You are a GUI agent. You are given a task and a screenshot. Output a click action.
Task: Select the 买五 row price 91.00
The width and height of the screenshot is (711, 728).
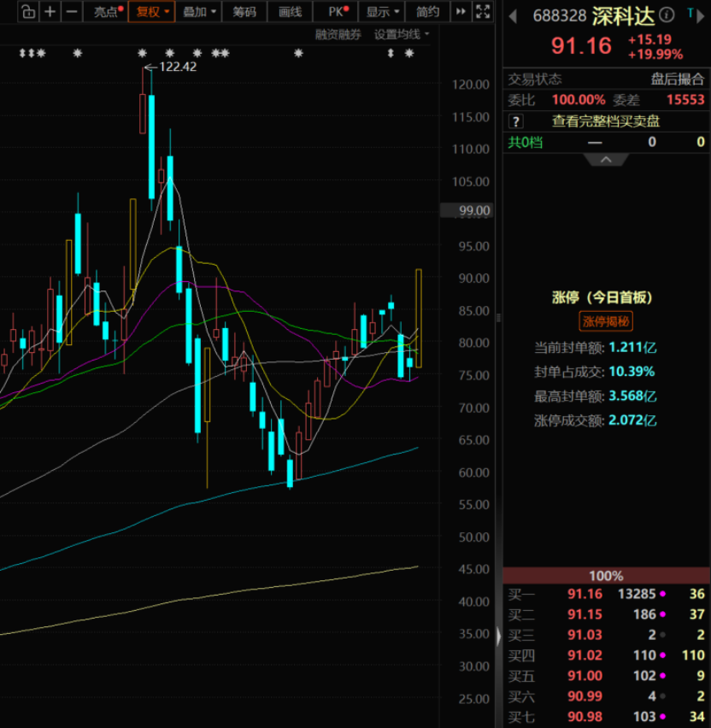click(x=585, y=676)
